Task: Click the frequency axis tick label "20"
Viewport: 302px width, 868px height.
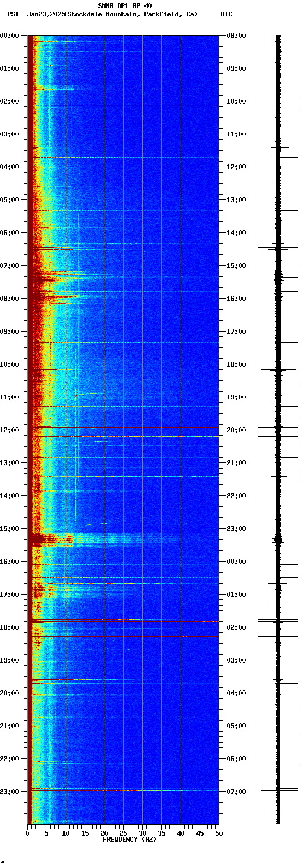Action: tap(104, 833)
